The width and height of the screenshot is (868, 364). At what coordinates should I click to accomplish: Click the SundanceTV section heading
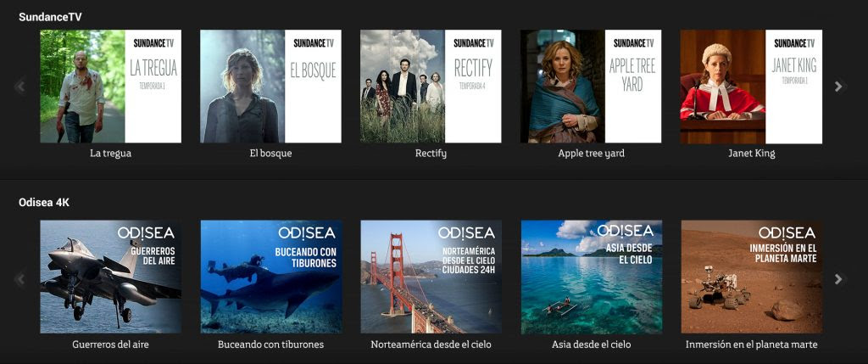click(50, 17)
